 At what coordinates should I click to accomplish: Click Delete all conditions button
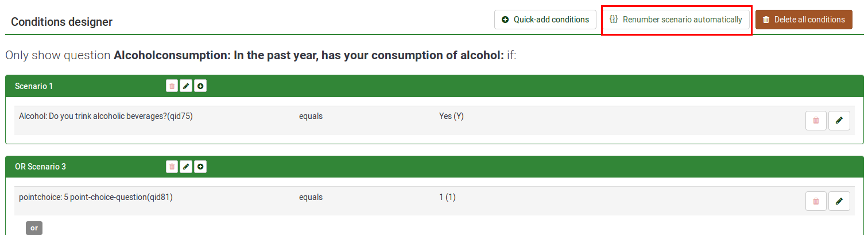point(803,20)
